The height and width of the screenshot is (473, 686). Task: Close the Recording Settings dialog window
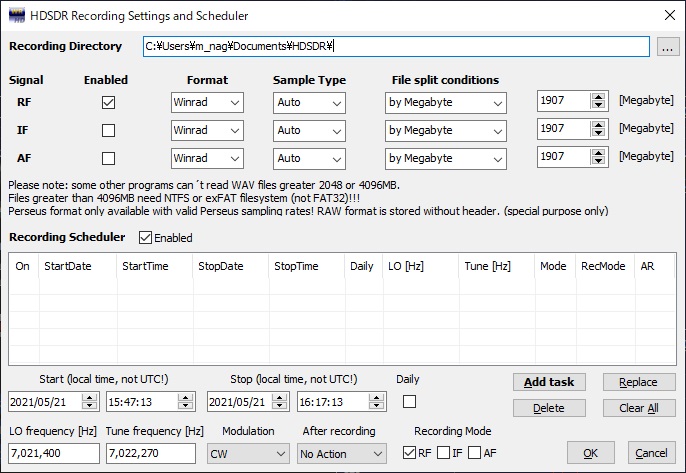(669, 15)
